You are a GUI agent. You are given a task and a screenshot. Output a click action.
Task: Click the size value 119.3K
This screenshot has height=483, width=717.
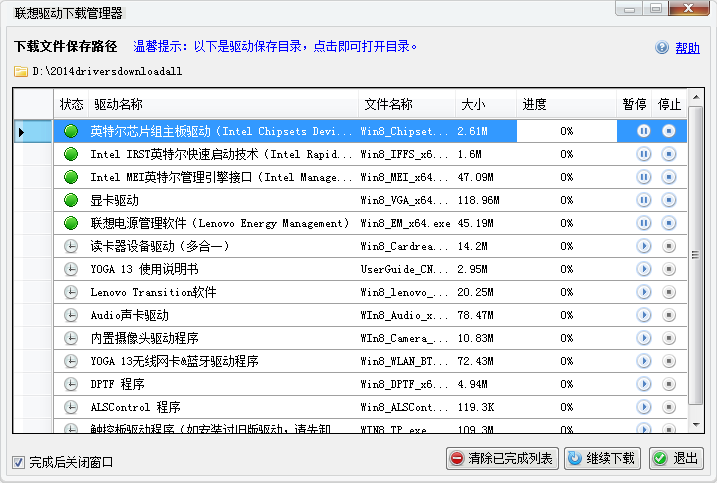click(476, 407)
